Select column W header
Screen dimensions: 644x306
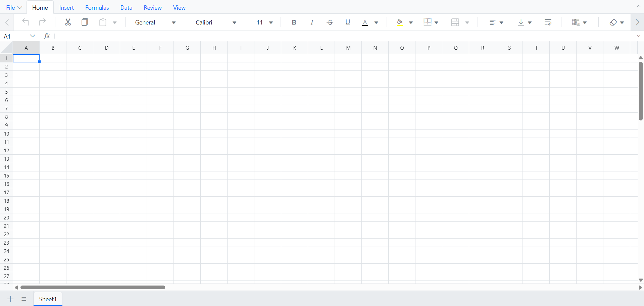[617, 48]
